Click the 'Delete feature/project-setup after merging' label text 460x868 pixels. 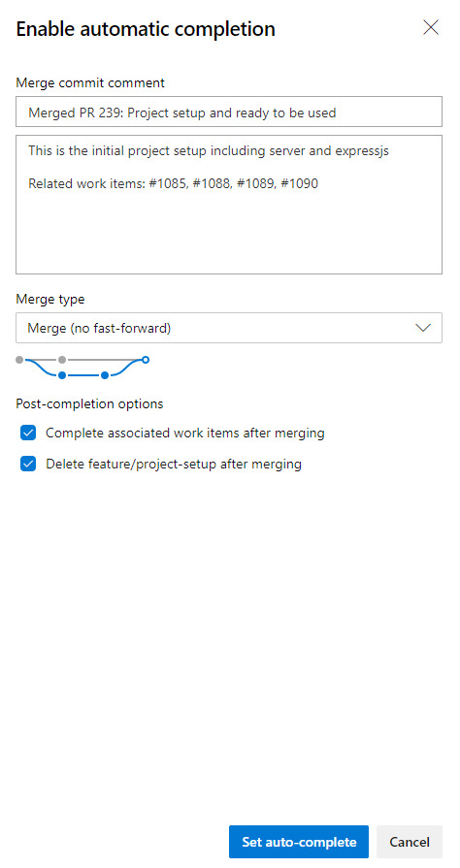tap(174, 464)
